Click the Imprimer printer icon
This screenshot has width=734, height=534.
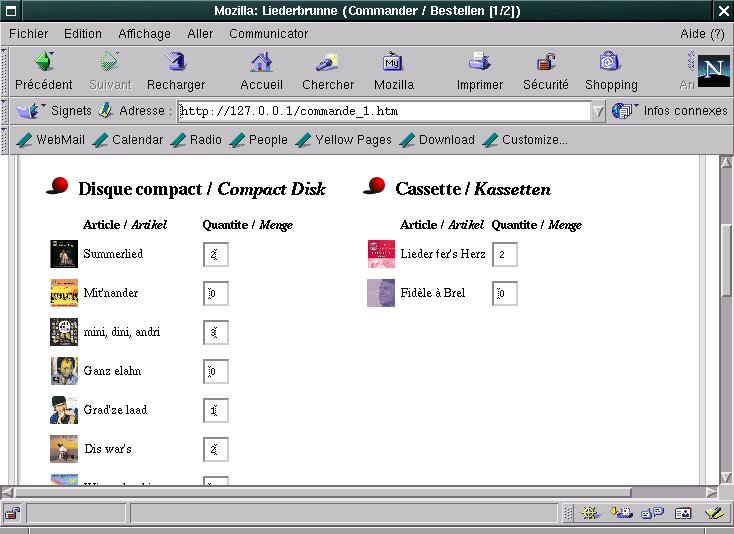[480, 63]
